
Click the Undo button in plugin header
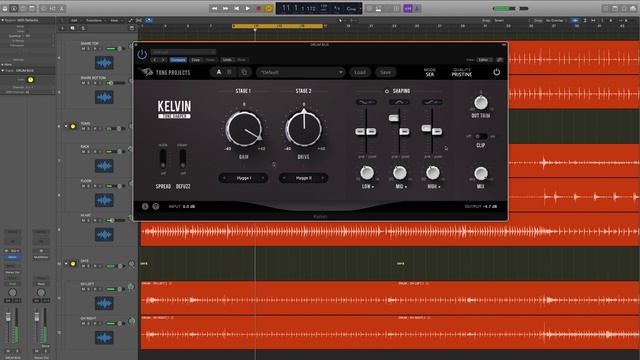pyautogui.click(x=227, y=60)
